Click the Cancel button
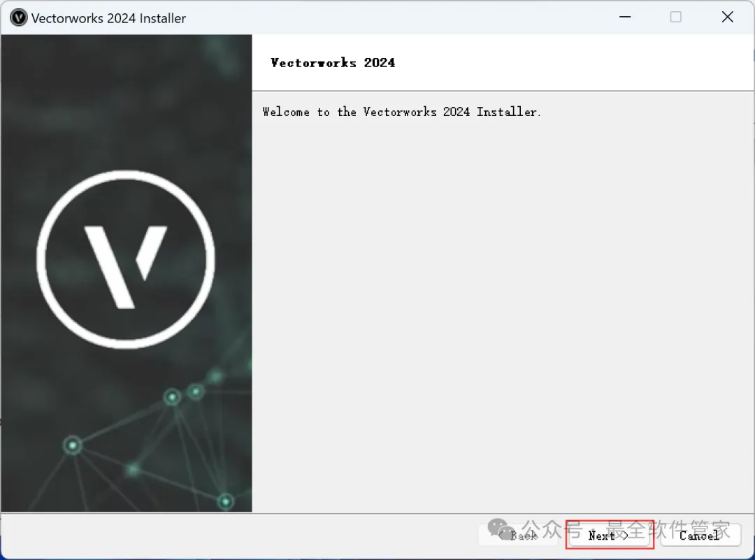The height and width of the screenshot is (560, 755). click(x=700, y=535)
